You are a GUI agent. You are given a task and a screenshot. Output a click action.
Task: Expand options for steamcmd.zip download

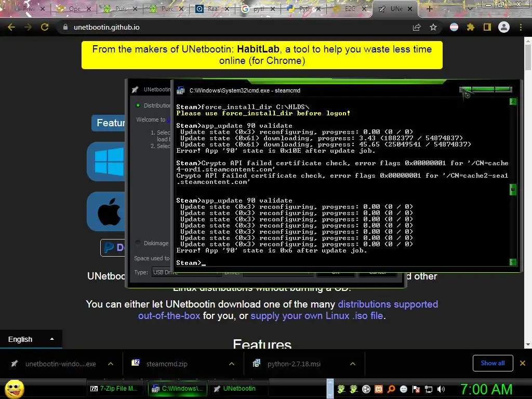tap(232, 364)
